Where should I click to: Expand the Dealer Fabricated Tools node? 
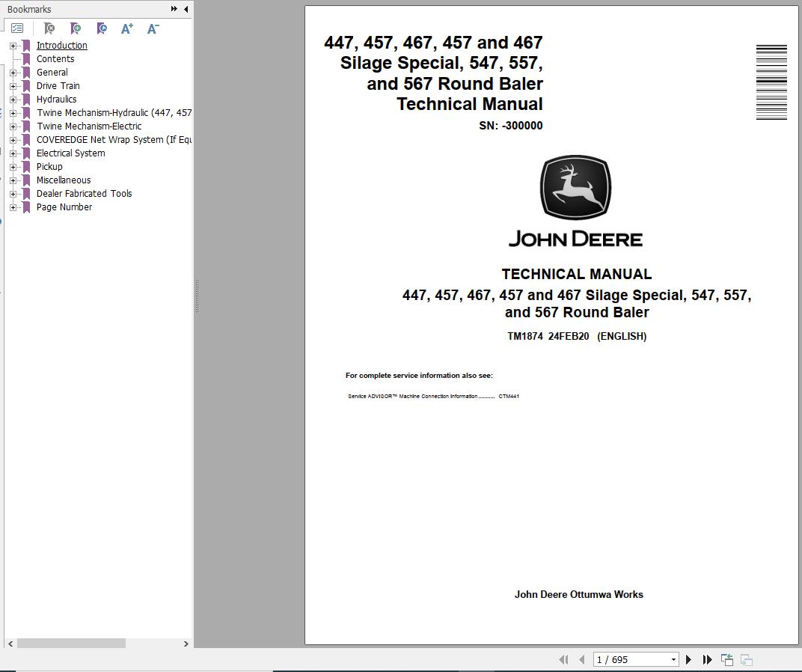13,194
